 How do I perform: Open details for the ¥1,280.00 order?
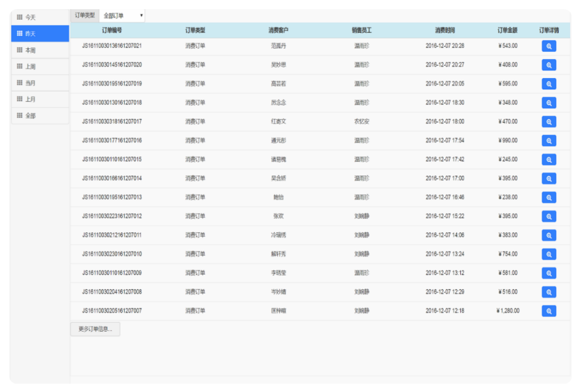tap(548, 311)
